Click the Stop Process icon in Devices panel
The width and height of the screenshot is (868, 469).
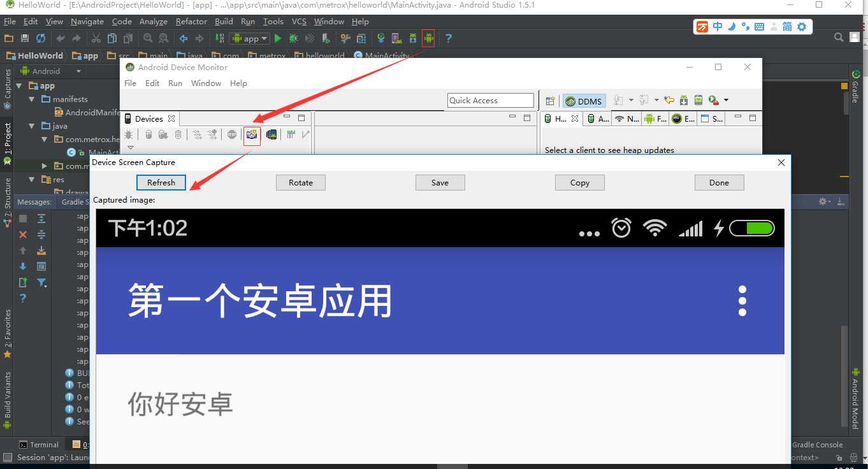(232, 134)
